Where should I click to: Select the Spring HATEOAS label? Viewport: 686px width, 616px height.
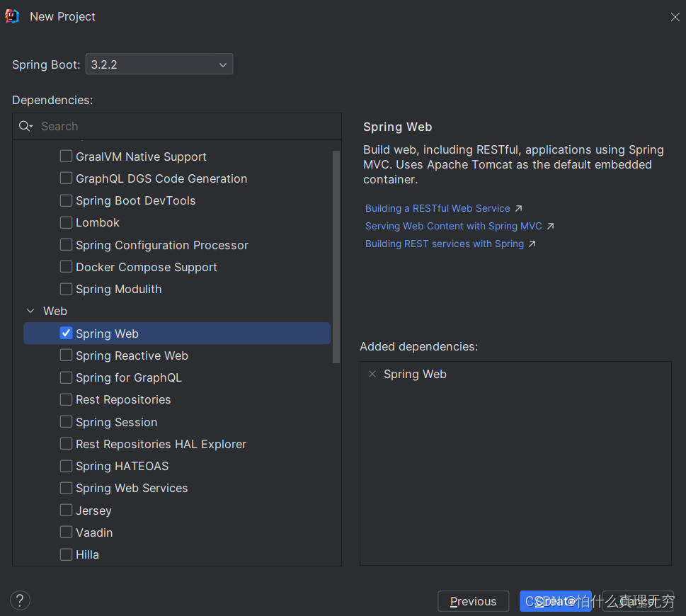122,467
